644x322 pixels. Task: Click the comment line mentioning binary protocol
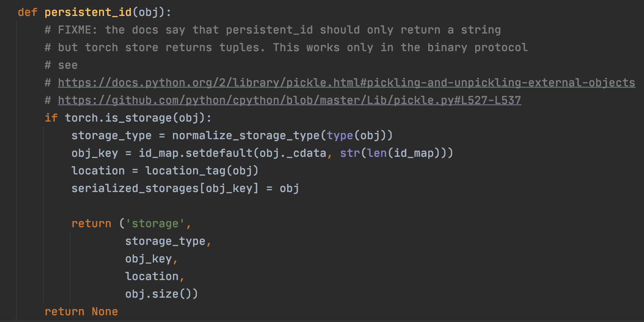(x=286, y=47)
